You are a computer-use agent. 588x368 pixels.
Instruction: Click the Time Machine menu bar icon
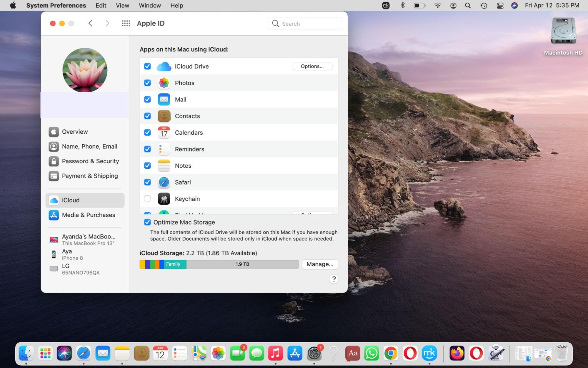pyautogui.click(x=484, y=5)
